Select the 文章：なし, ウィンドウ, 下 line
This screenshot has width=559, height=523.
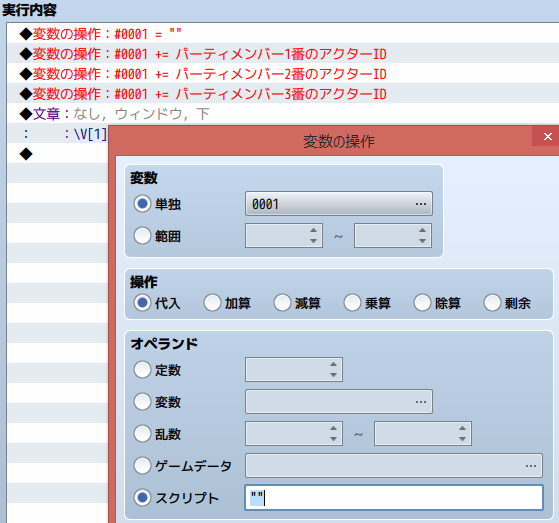[x=283, y=113]
